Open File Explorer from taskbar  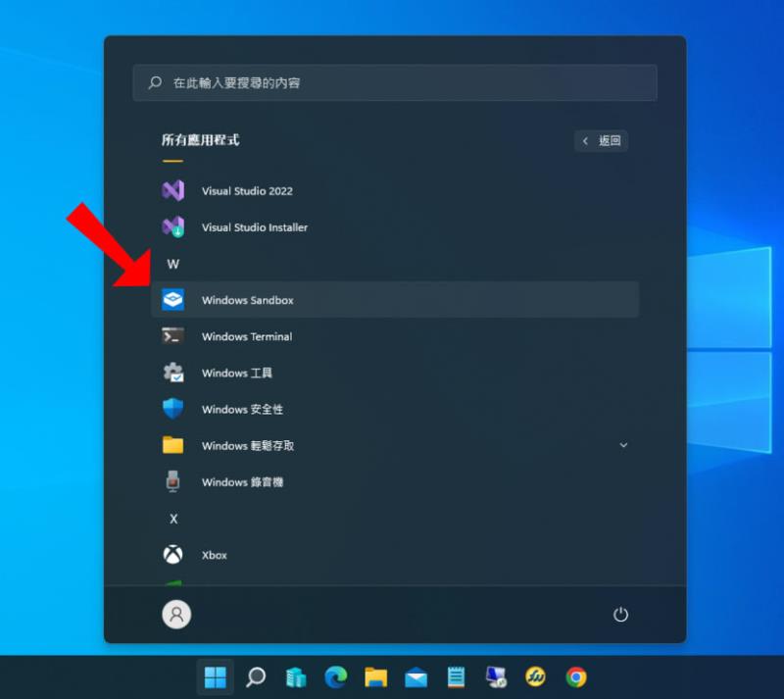(376, 677)
